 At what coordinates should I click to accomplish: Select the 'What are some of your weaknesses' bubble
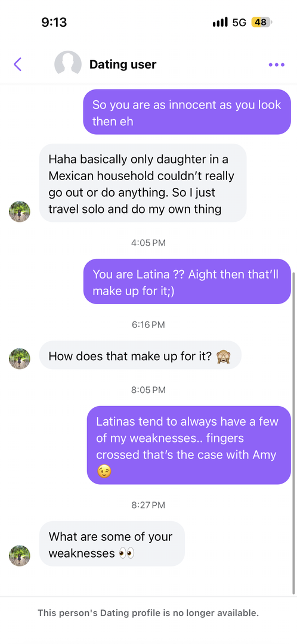pyautogui.click(x=112, y=544)
